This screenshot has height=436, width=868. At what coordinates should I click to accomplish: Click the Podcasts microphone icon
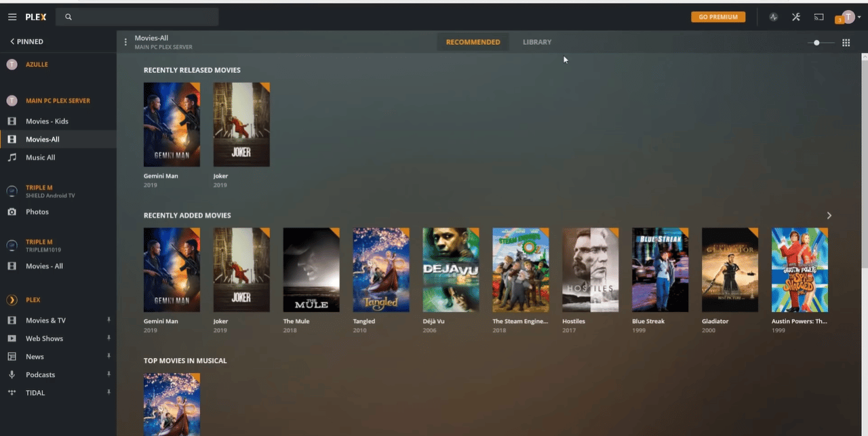click(12, 374)
